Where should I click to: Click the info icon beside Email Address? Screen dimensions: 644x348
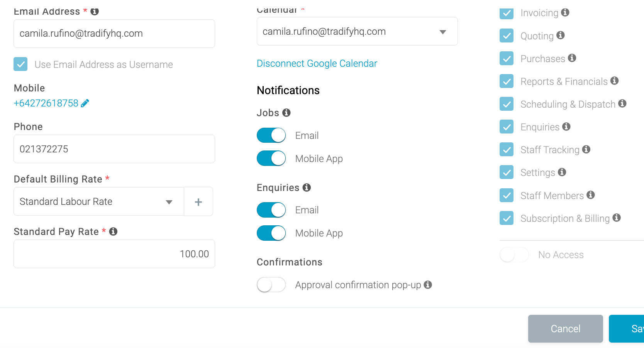click(x=95, y=11)
